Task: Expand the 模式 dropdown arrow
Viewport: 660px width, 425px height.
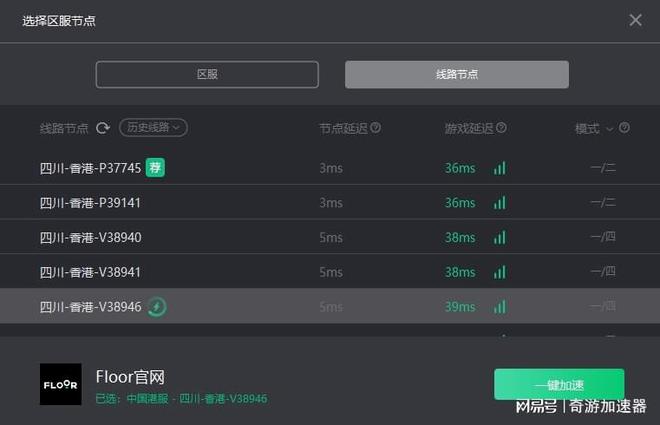Action: (x=609, y=129)
